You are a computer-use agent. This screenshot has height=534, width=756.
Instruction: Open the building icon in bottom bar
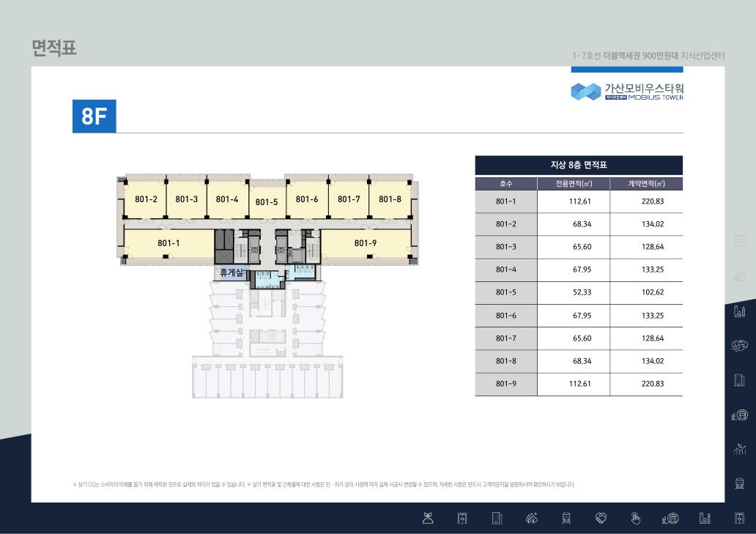[x=497, y=519]
